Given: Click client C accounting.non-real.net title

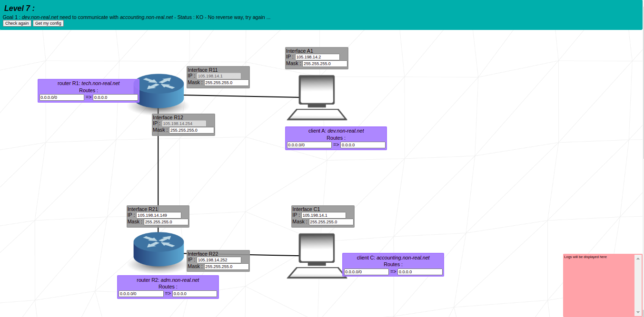Looking at the screenshot, I should (x=393, y=258).
